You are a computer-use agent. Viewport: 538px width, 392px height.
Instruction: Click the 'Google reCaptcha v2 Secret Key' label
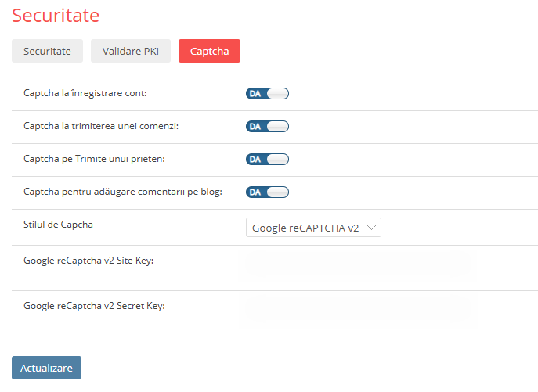pos(94,306)
